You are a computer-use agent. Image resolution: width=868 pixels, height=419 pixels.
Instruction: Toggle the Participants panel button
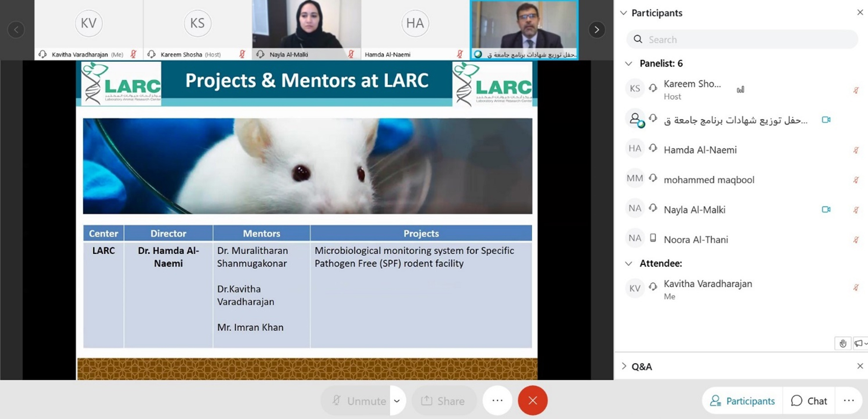(743, 400)
